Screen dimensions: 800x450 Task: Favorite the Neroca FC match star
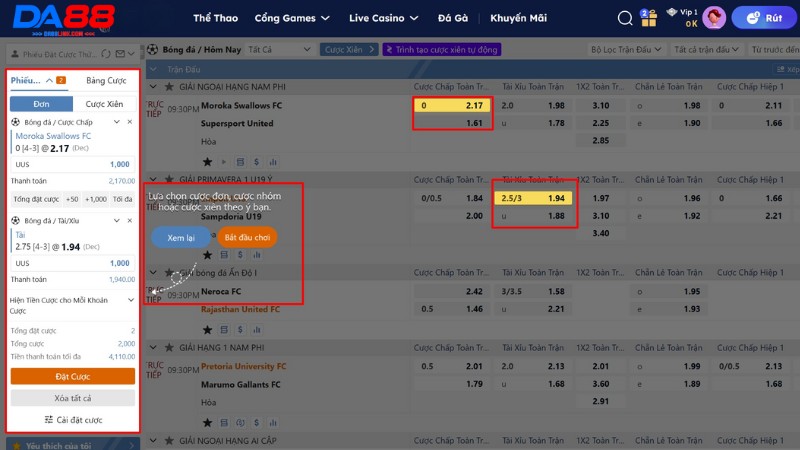tap(207, 330)
